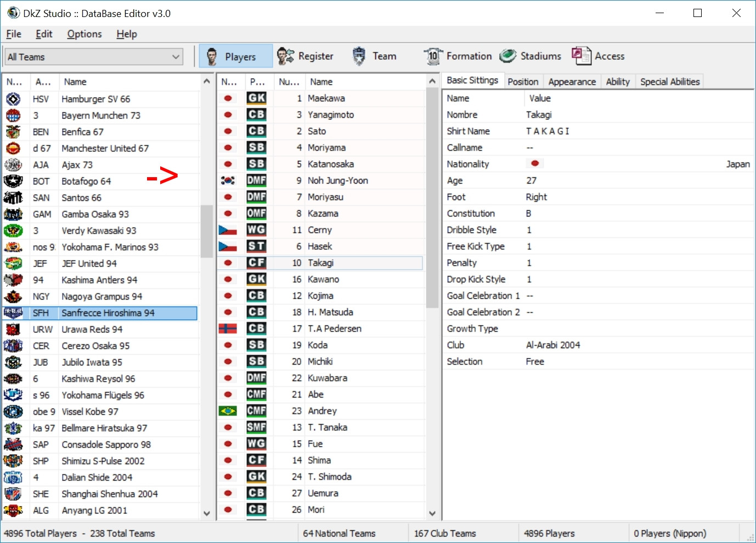Click the Benfica 67 crest icon

click(x=13, y=132)
